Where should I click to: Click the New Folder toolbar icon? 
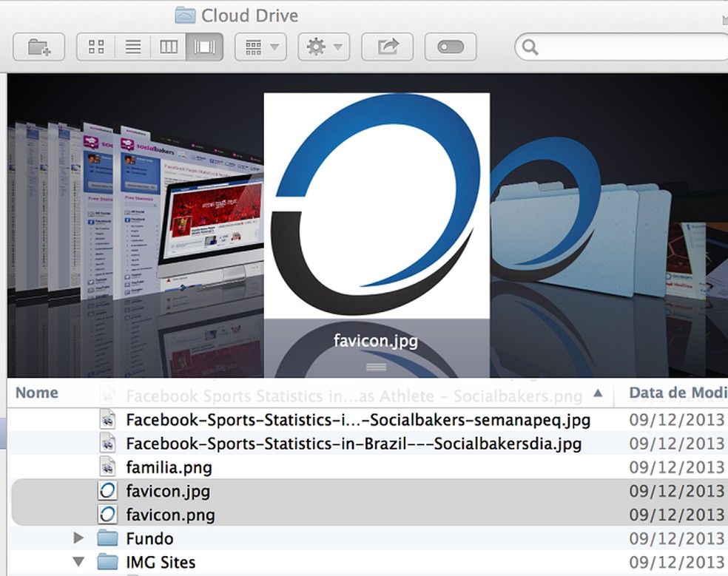pyautogui.click(x=38, y=47)
